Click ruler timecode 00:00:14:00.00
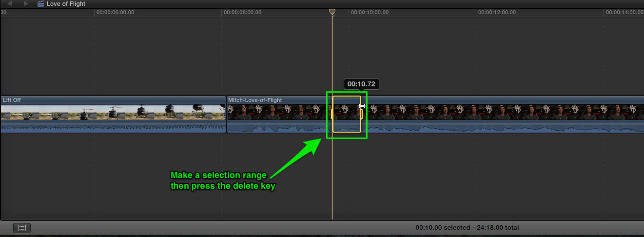The image size is (644, 237). (x=624, y=12)
